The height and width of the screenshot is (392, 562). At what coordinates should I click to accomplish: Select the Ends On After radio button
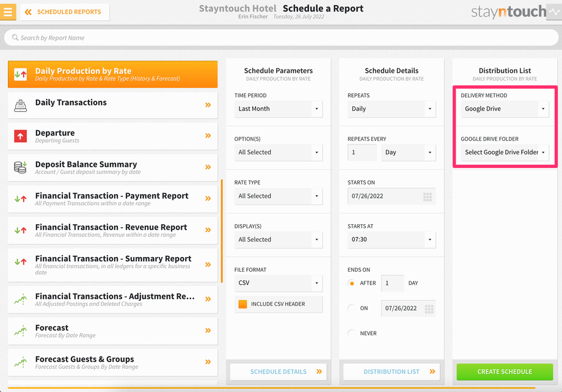(x=352, y=283)
